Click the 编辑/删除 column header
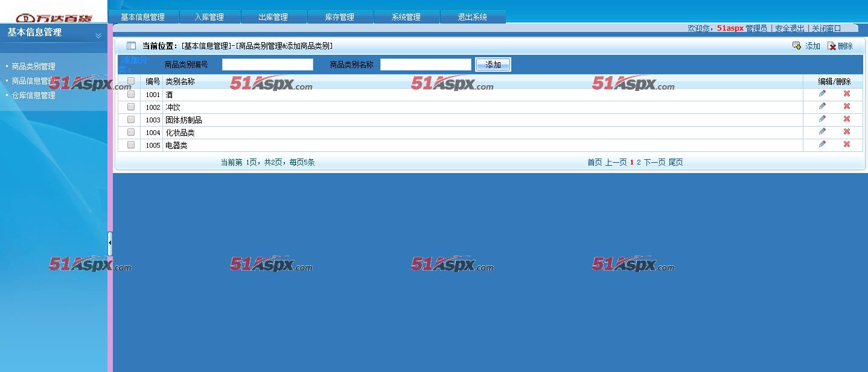Screen dimensions: 868x372 834,81
